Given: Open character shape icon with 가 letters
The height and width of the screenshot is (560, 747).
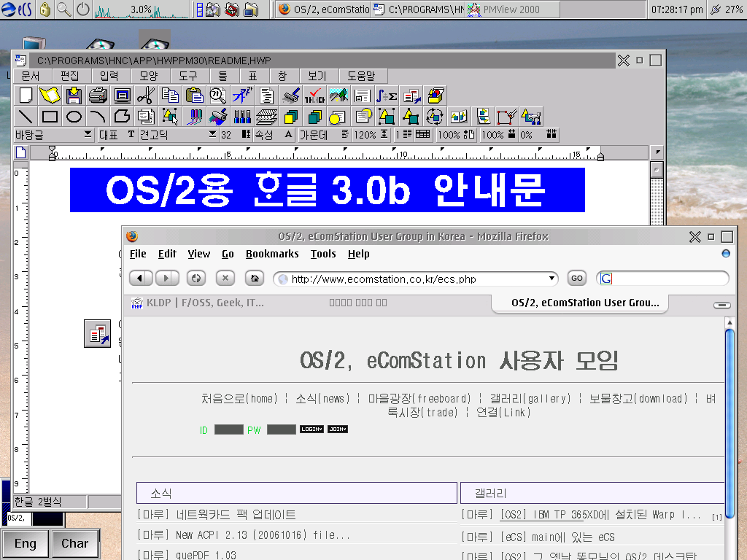Looking at the screenshot, I should pyautogui.click(x=242, y=96).
